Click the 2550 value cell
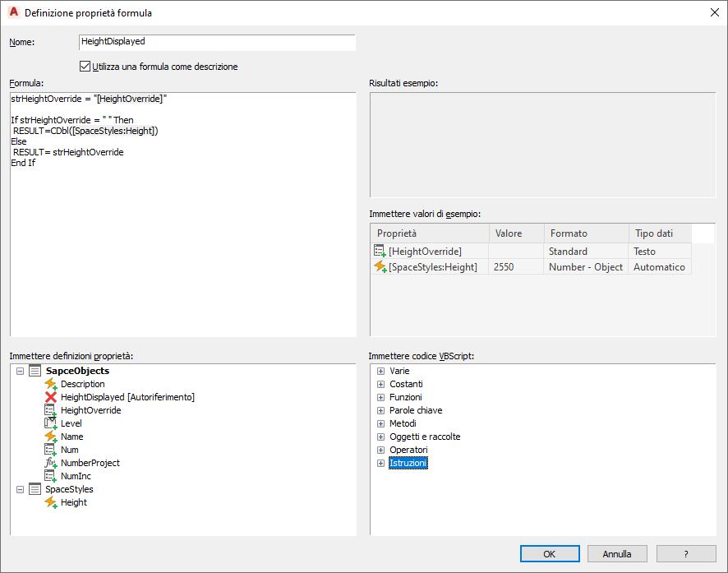728x573 pixels. pos(516,267)
